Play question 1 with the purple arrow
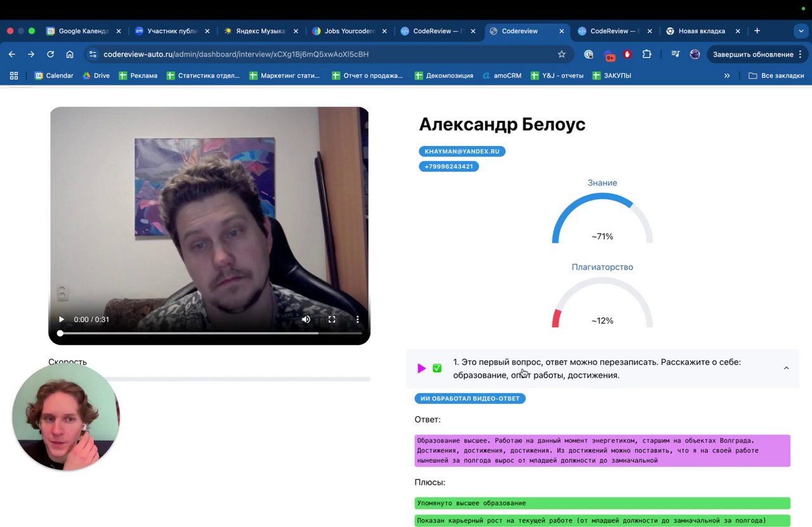Image resolution: width=812 pixels, height=527 pixels. [x=421, y=368]
